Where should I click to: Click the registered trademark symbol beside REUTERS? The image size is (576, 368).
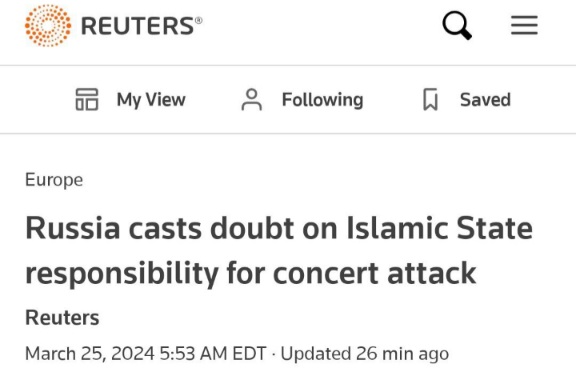[198, 20]
